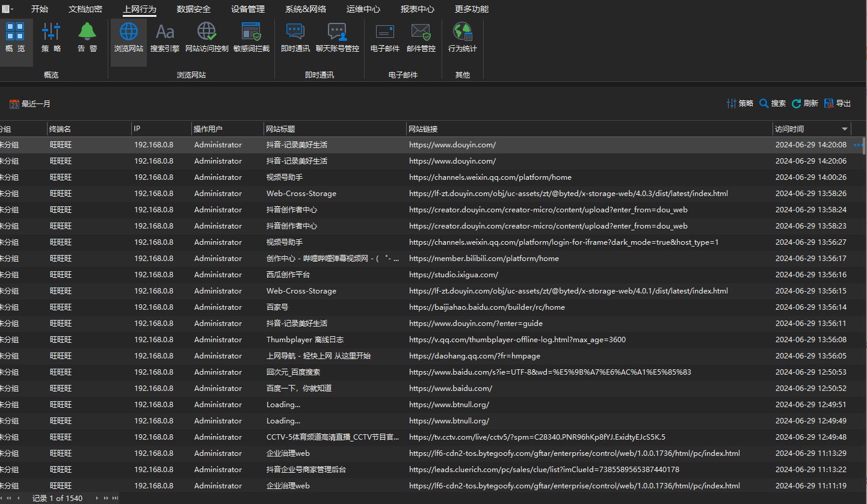This screenshot has height=504, width=867.
Task: Open the 运维中心 tab
Action: coord(363,9)
